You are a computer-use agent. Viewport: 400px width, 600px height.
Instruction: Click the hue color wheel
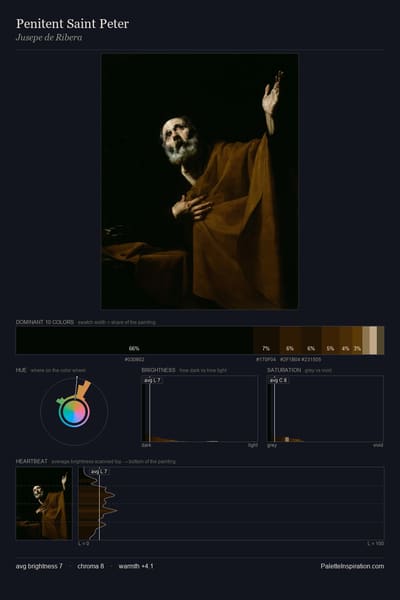[x=74, y=412]
